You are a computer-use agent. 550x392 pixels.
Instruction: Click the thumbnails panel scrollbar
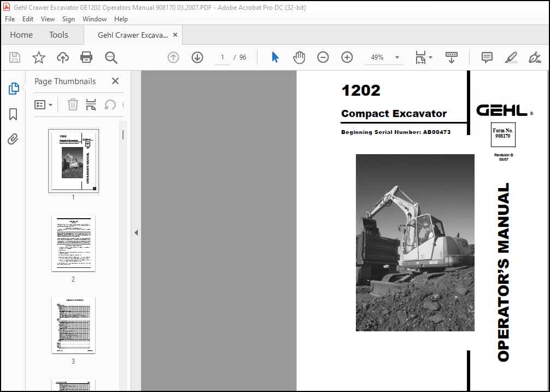[x=123, y=134]
